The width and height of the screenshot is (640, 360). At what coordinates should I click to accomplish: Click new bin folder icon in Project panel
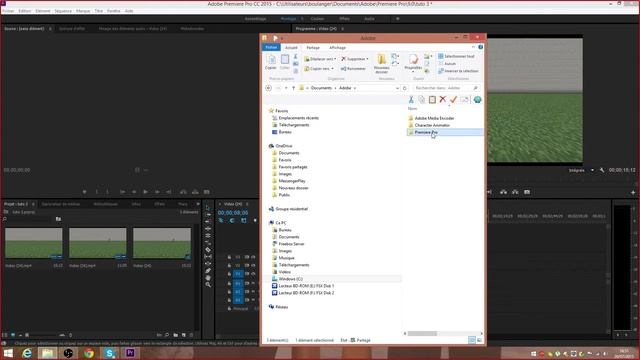click(x=176, y=335)
